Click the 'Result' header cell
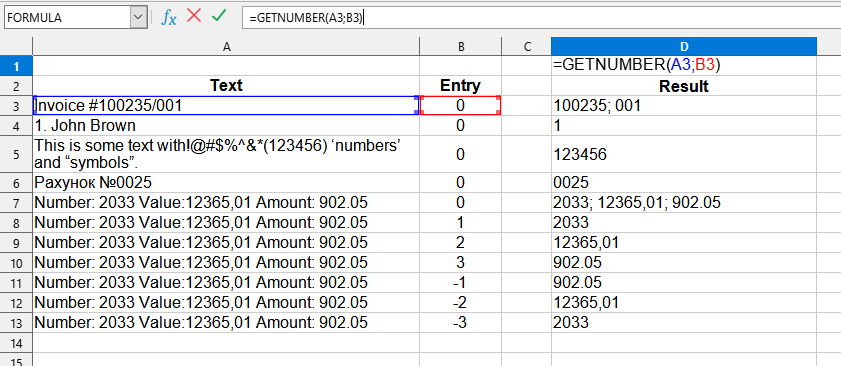 pos(684,86)
